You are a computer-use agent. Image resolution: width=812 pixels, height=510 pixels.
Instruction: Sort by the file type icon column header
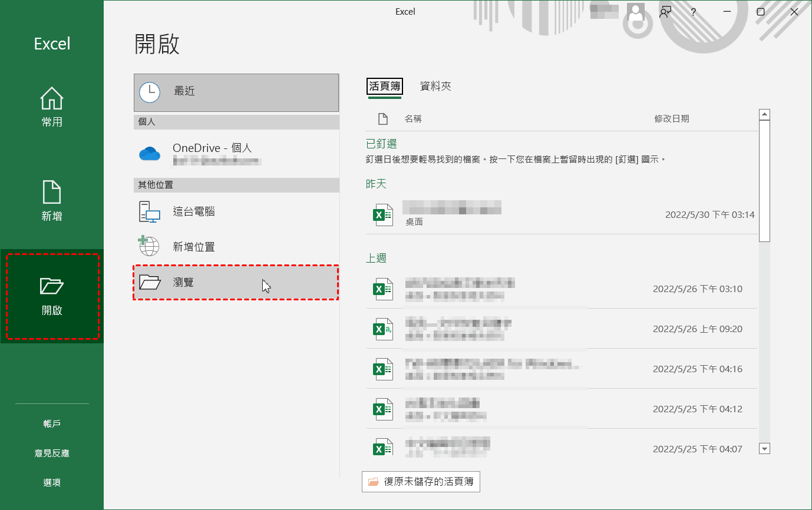(x=382, y=119)
